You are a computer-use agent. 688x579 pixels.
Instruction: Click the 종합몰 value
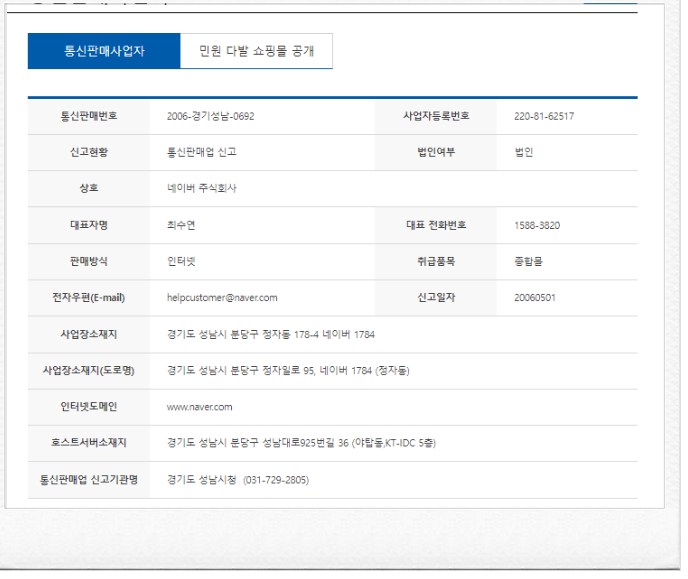click(x=528, y=261)
